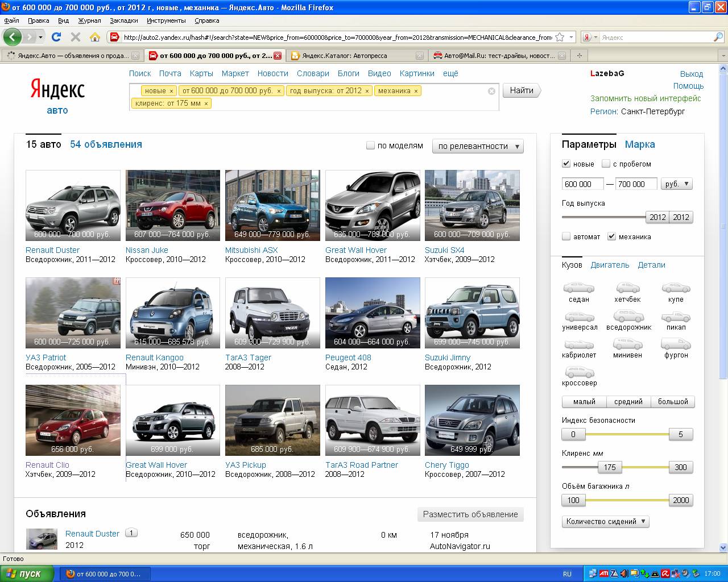728x582 pixels.
Task: Open the 'Файл' menu
Action: [11, 20]
